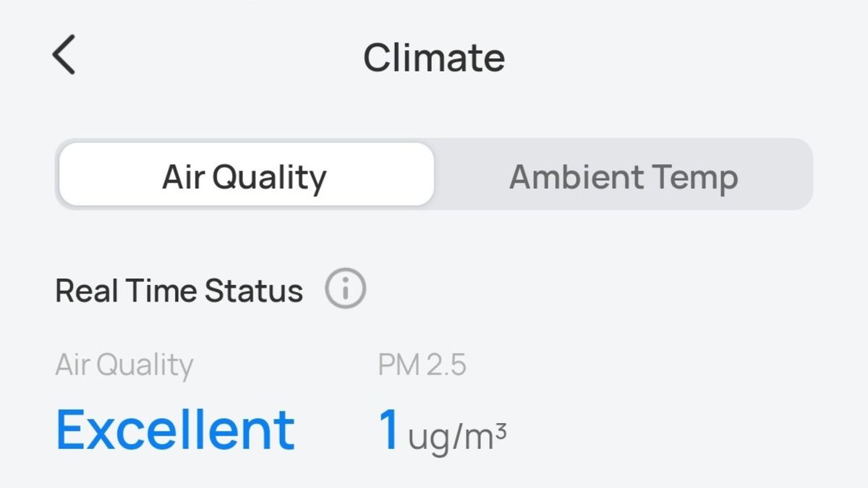Tap the PM 2.5 reading number 1
Image resolution: width=868 pixels, height=488 pixels.
pos(389,430)
